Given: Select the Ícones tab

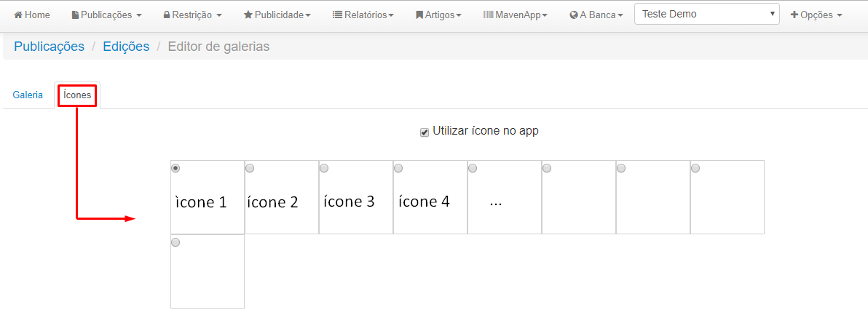Looking at the screenshot, I should [x=77, y=95].
